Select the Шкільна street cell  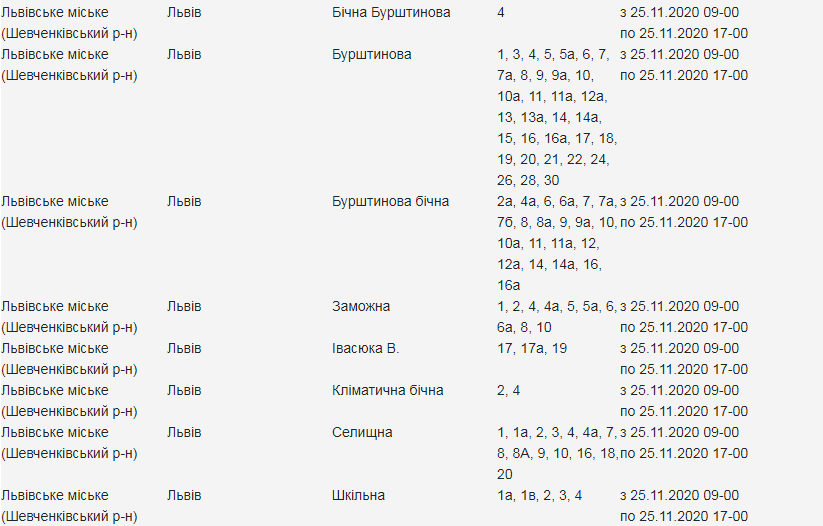(x=358, y=495)
